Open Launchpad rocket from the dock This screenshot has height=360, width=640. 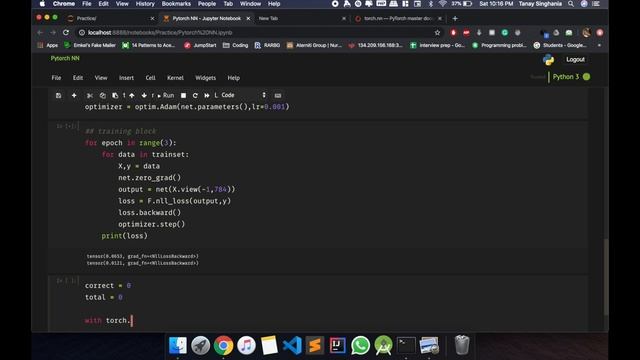click(200, 345)
